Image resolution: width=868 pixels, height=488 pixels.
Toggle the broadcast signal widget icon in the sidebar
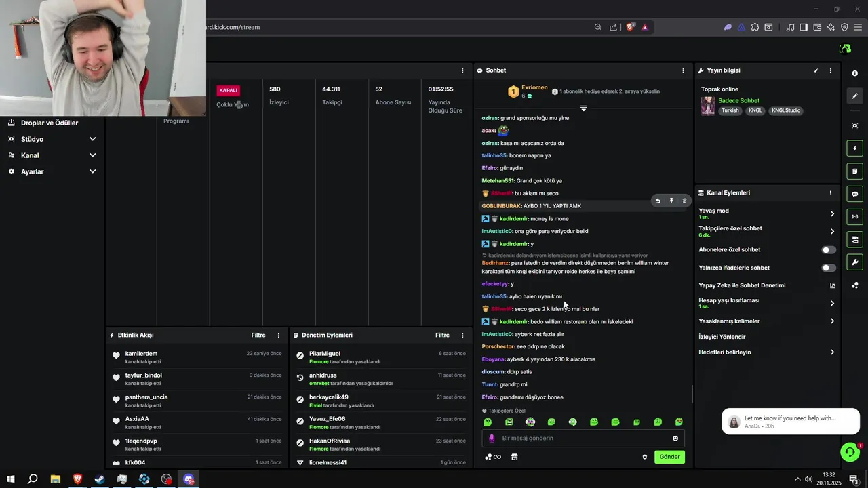pyautogui.click(x=854, y=217)
